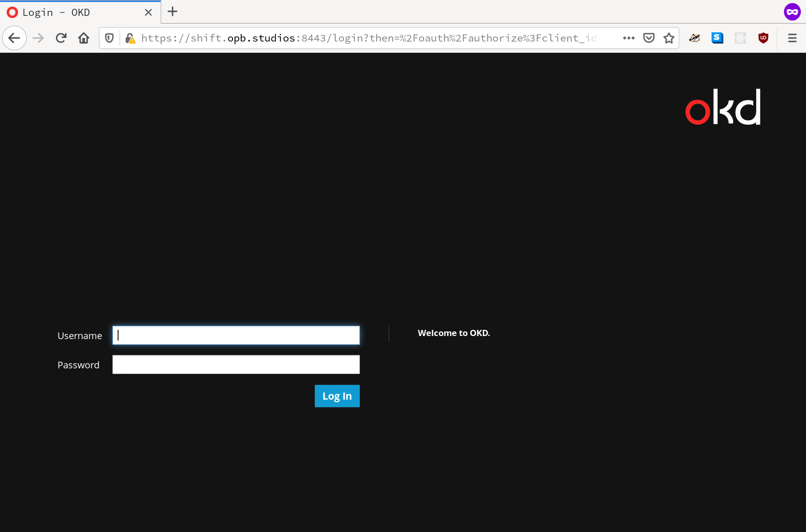Open the browser home page
806x532 pixels.
[84, 38]
